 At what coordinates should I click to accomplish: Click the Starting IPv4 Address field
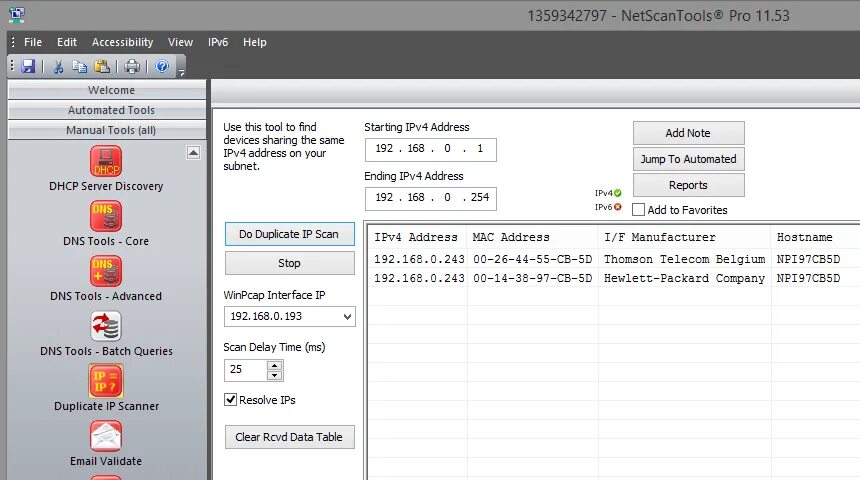[x=431, y=149]
